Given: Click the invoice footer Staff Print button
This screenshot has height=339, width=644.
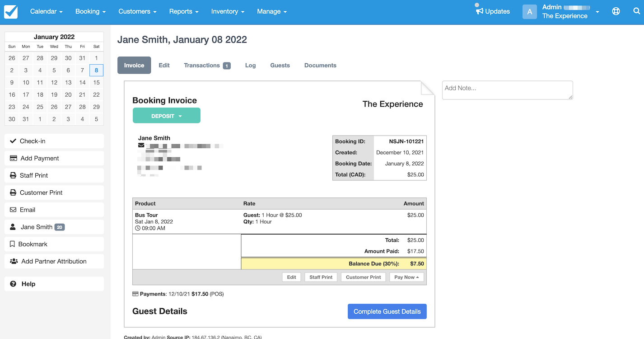Looking at the screenshot, I should (x=321, y=277).
